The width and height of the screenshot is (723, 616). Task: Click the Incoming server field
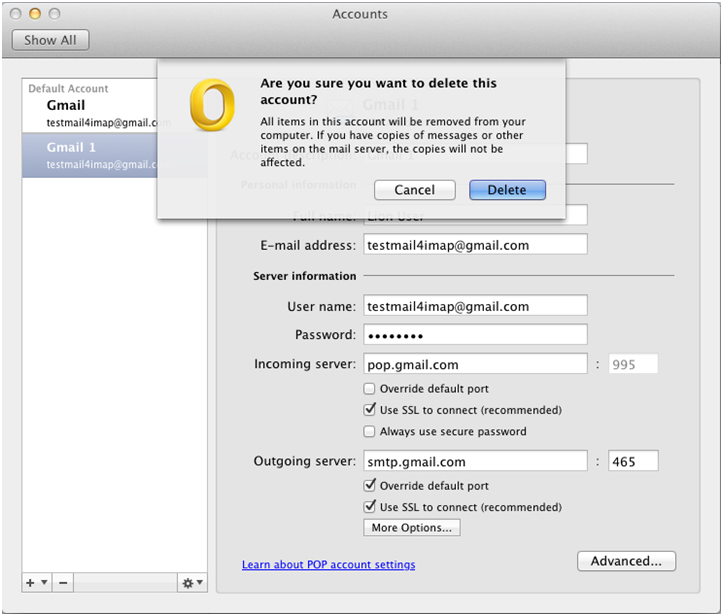475,364
